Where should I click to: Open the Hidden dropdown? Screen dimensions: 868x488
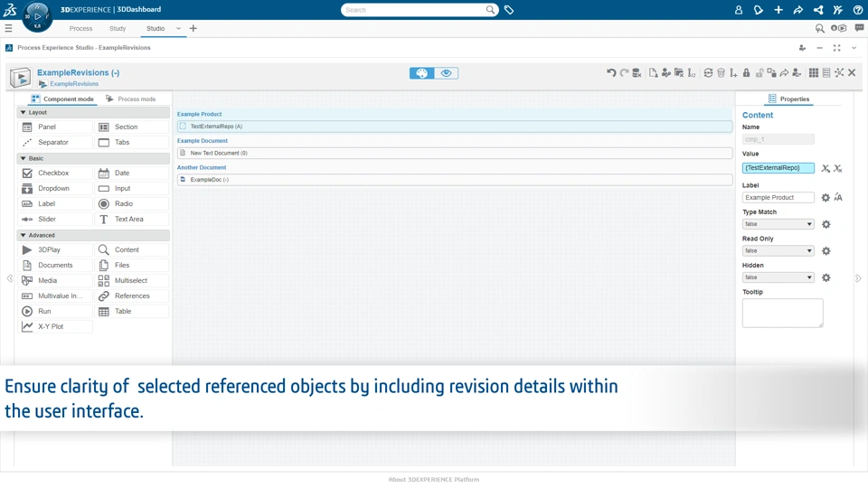click(x=778, y=277)
